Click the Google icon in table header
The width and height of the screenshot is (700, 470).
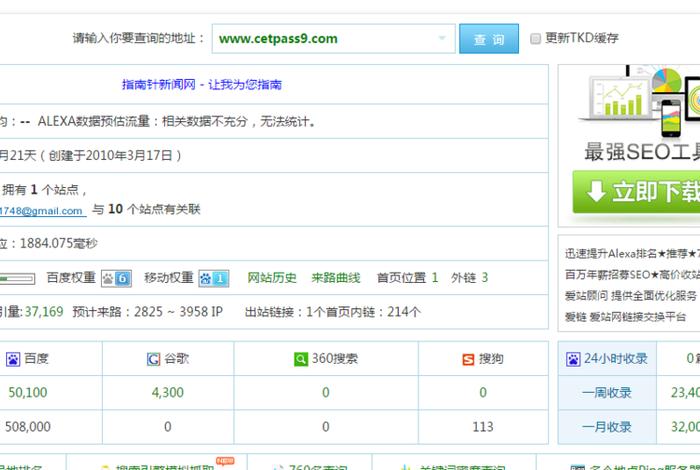153,358
